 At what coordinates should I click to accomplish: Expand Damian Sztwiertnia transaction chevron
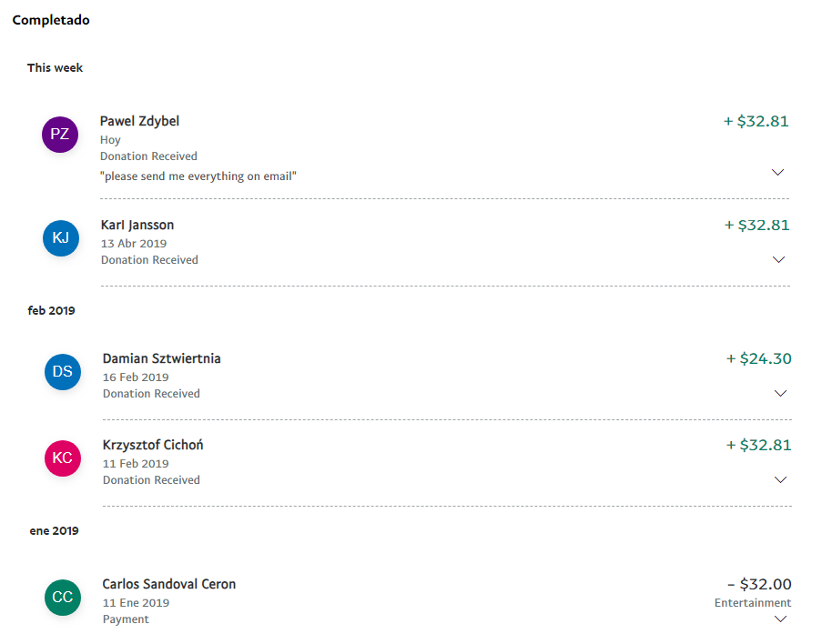(780, 393)
